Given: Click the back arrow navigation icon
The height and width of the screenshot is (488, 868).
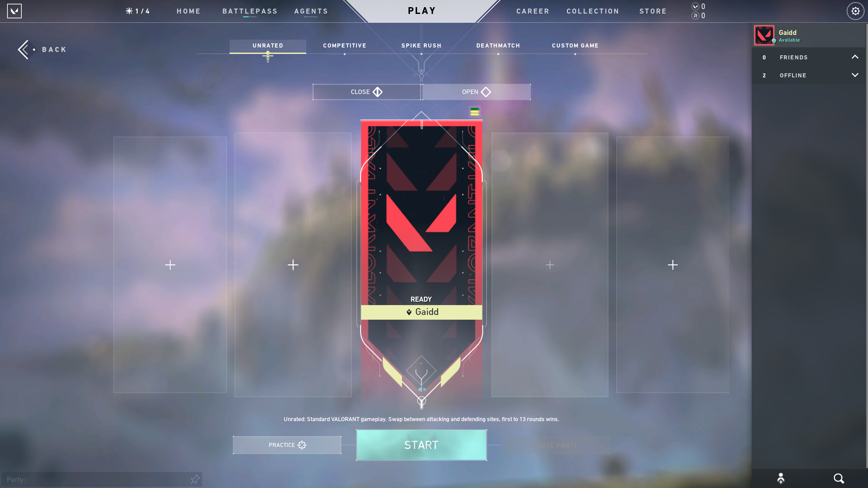Looking at the screenshot, I should (x=23, y=49).
